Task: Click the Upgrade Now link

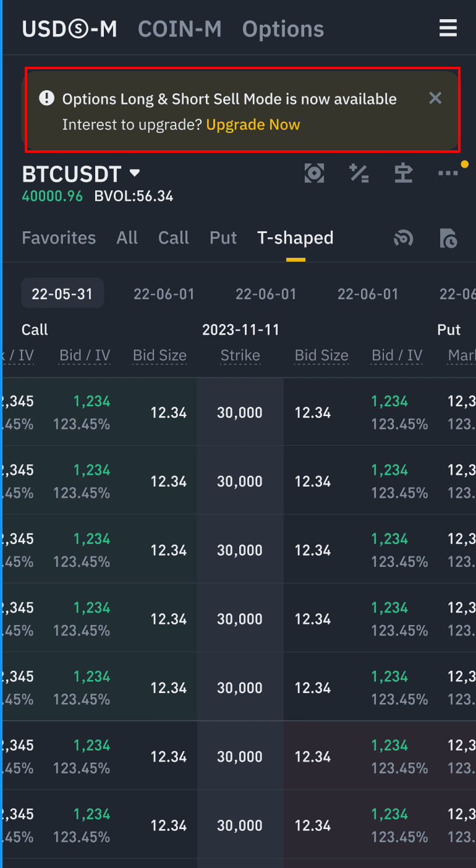Action: (x=253, y=125)
